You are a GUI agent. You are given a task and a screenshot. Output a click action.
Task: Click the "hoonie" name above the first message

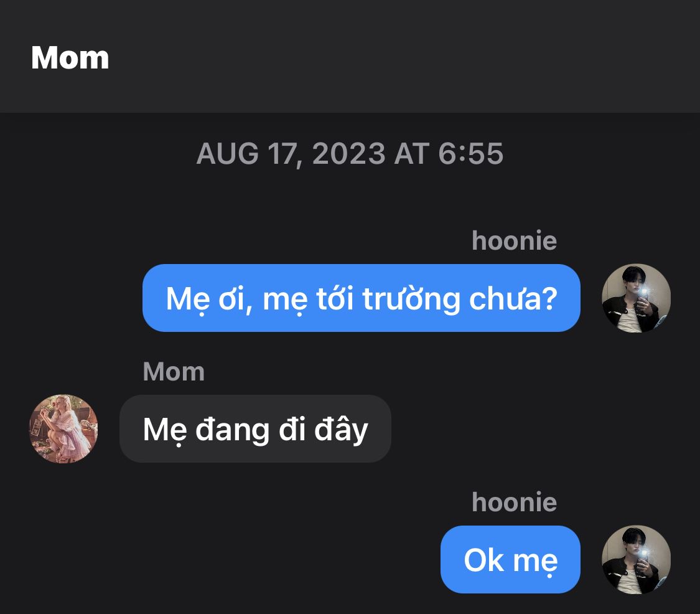tap(514, 241)
